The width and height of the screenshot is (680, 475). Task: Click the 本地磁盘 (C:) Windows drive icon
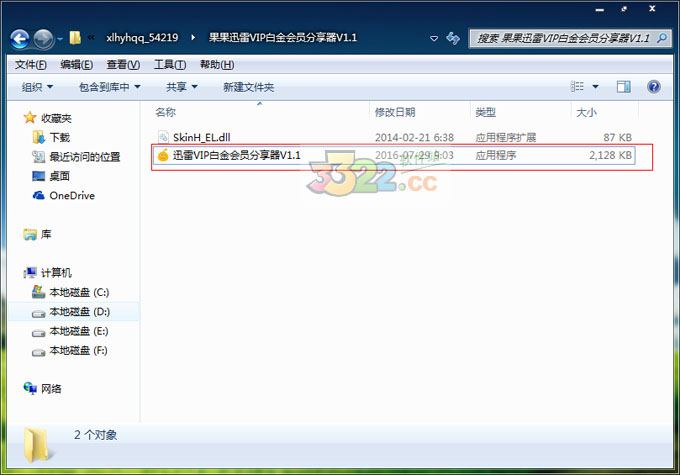39,292
